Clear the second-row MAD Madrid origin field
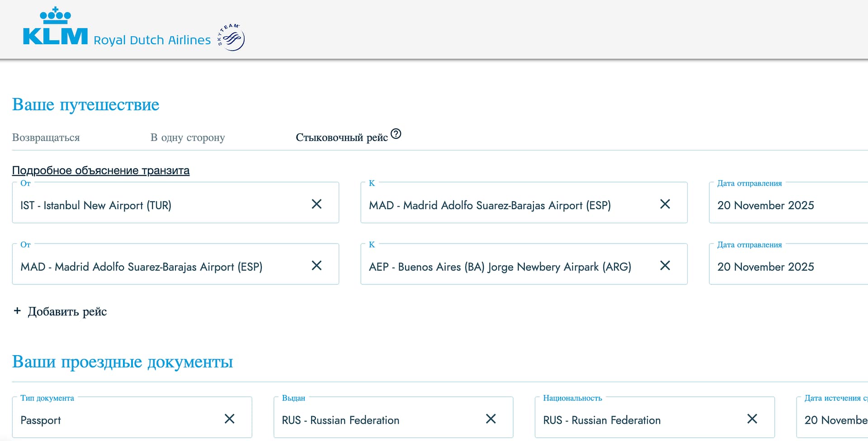 point(316,266)
